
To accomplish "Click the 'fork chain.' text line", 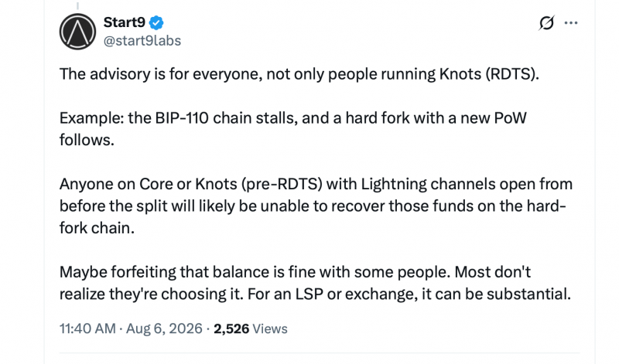I will (x=97, y=228).
